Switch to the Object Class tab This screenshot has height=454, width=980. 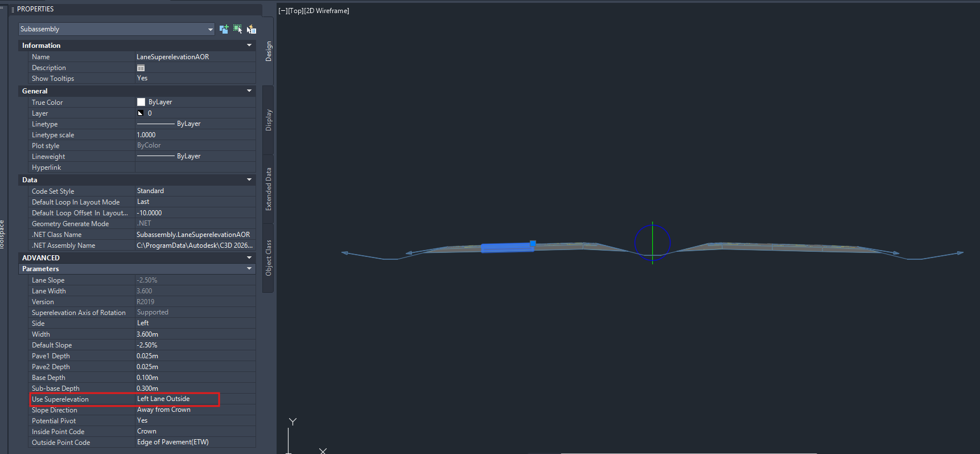pos(269,258)
